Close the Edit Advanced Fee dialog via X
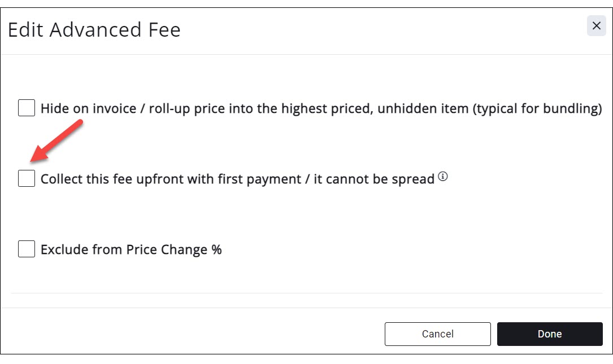The width and height of the screenshot is (613, 364). pos(596,26)
